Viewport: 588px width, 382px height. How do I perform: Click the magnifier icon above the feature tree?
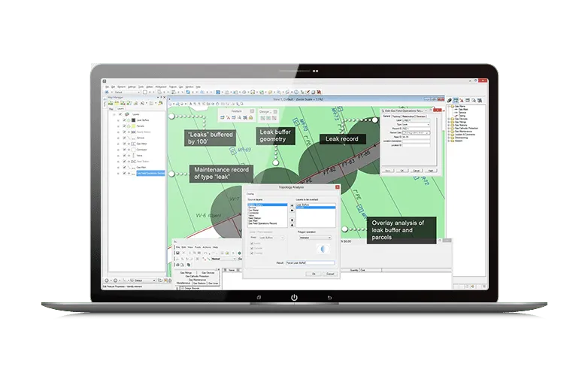point(474,101)
